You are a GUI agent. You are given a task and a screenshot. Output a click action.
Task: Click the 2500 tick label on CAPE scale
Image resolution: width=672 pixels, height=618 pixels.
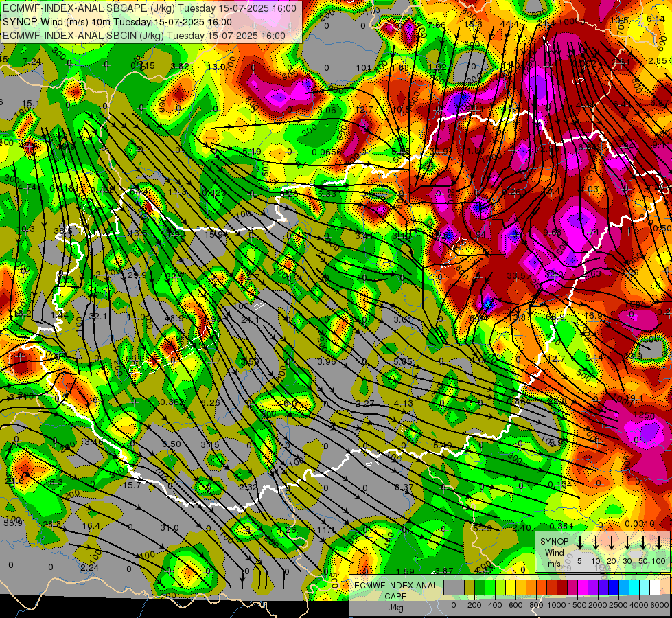pyautogui.click(x=618, y=605)
